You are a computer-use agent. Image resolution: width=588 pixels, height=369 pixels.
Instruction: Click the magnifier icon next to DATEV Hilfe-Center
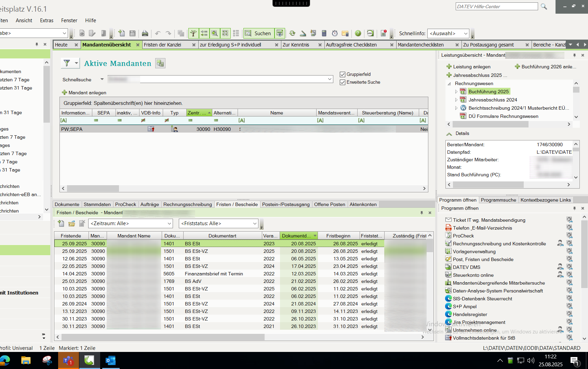point(544,6)
